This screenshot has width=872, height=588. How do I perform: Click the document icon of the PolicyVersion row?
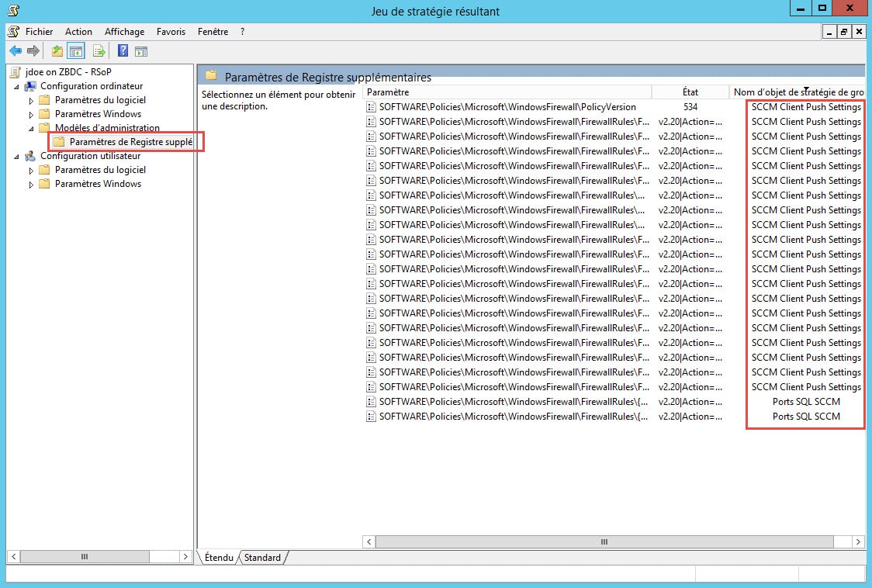pyautogui.click(x=371, y=107)
